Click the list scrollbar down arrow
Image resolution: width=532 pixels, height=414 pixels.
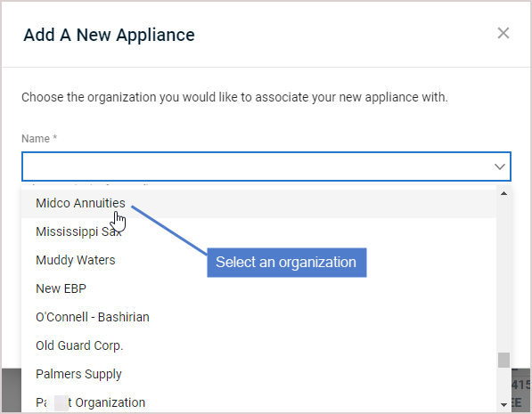click(x=503, y=404)
